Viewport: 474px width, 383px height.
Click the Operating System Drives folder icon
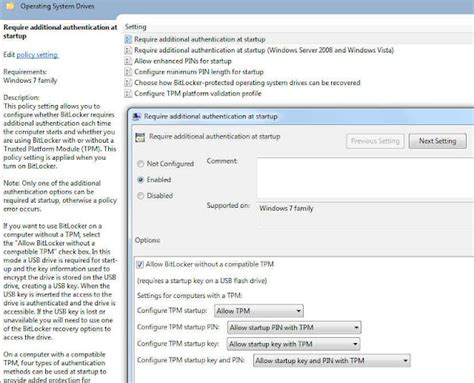[x=10, y=6]
